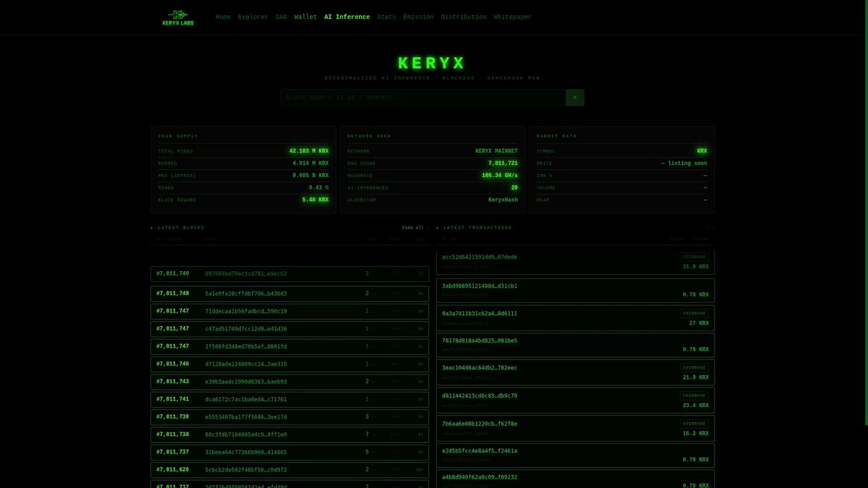Open transaction e2d5b5fcc4e8a4f5…f2461a
Image resolution: width=868 pixels, height=488 pixels.
tap(480, 451)
